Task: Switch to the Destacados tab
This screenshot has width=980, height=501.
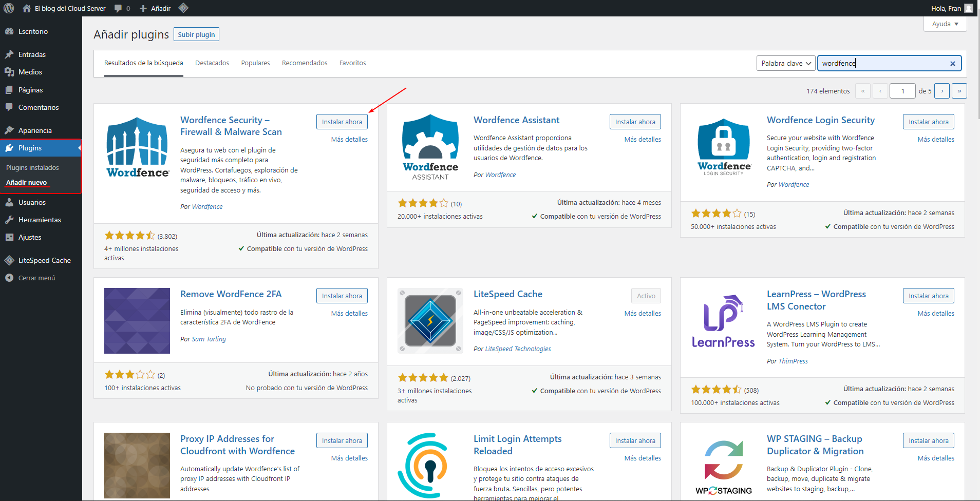Action: point(212,63)
